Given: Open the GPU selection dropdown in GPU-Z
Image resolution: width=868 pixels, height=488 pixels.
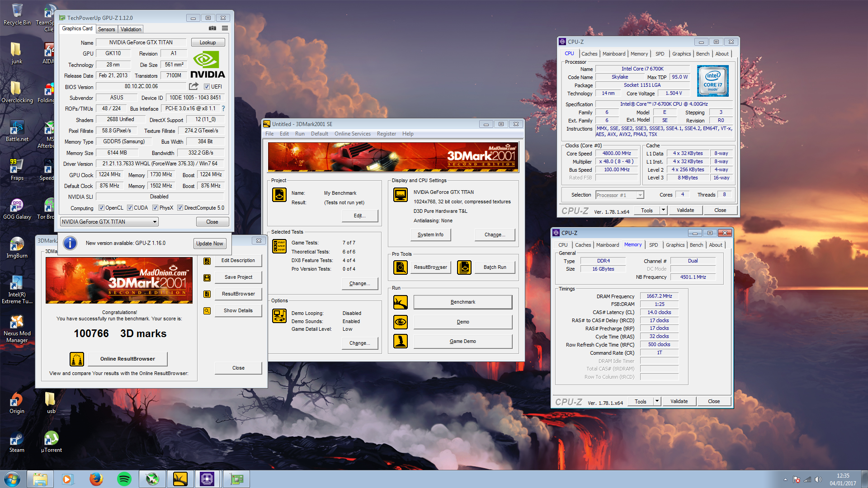Looking at the screenshot, I should (109, 222).
